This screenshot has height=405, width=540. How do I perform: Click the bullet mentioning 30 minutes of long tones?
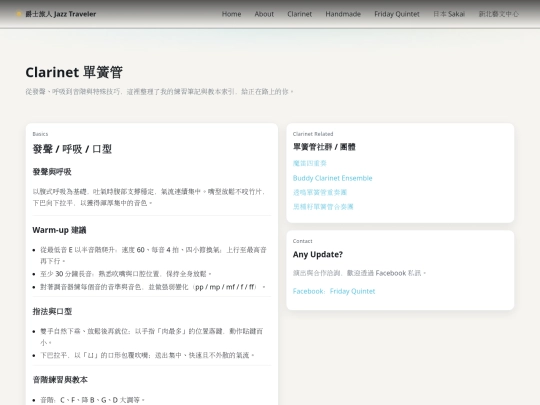pos(125,274)
